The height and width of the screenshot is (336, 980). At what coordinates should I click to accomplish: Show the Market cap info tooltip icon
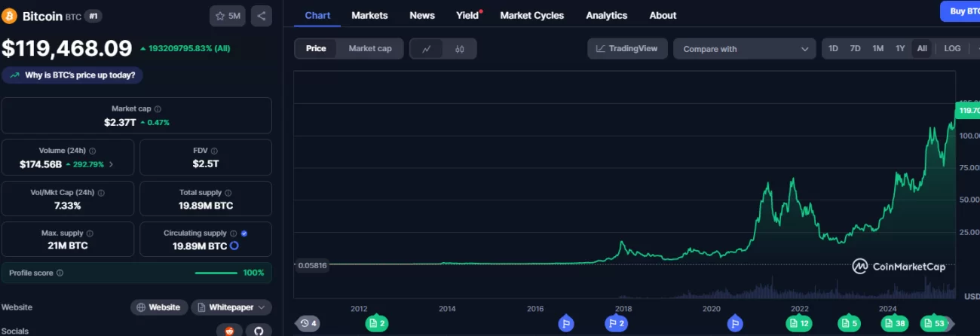click(x=158, y=109)
